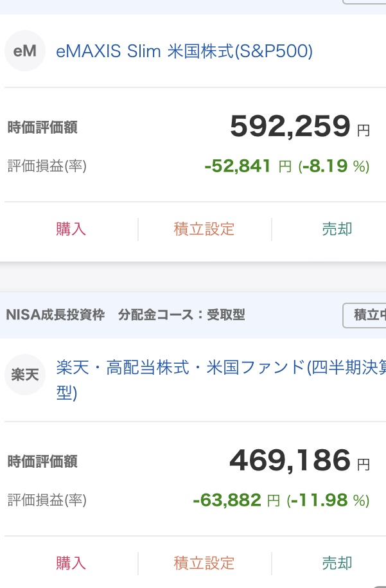
Task: Click 時価評価額 label under eMAXIS Slim
Action: point(42,127)
